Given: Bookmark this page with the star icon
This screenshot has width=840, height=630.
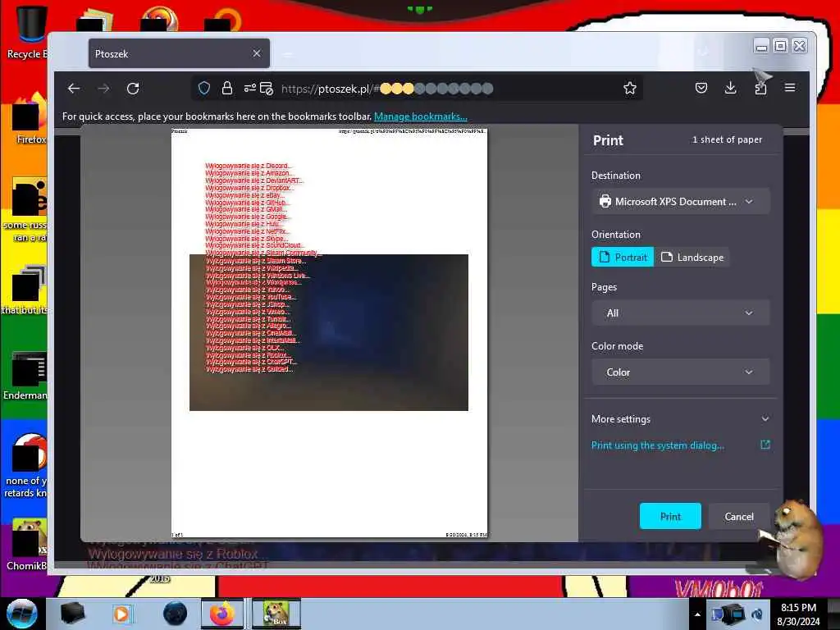Looking at the screenshot, I should click(630, 89).
